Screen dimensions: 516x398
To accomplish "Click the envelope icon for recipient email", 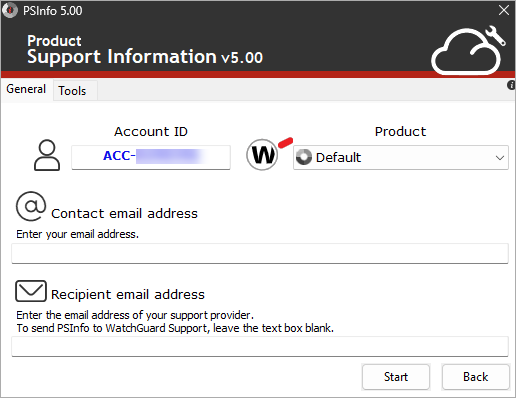I will pyautogui.click(x=31, y=291).
